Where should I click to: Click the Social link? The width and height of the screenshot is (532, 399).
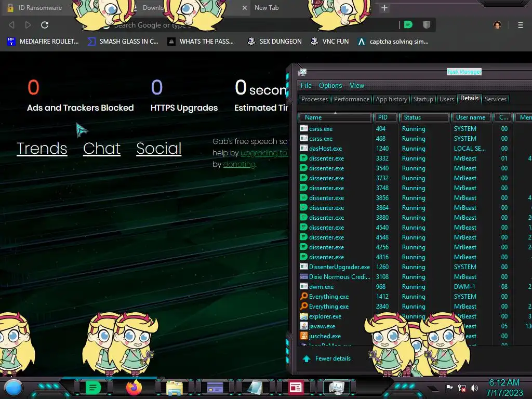159,149
